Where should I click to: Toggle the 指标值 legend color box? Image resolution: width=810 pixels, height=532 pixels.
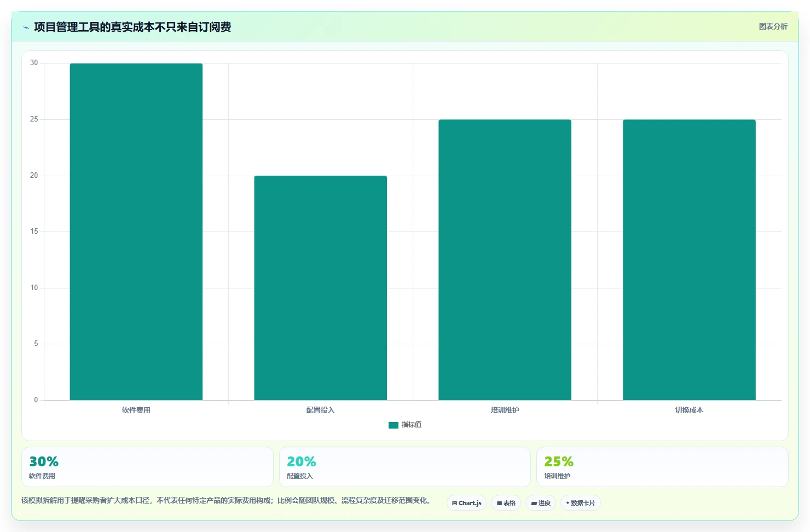click(x=393, y=425)
